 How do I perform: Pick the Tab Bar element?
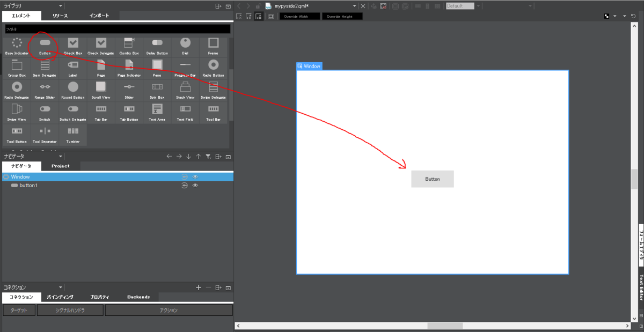101,113
